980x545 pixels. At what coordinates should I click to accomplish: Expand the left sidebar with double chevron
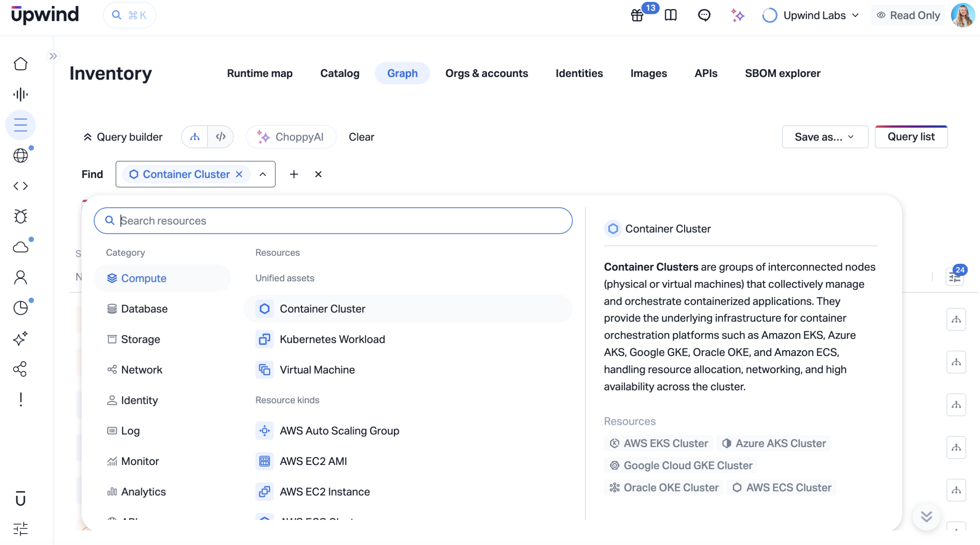click(53, 56)
